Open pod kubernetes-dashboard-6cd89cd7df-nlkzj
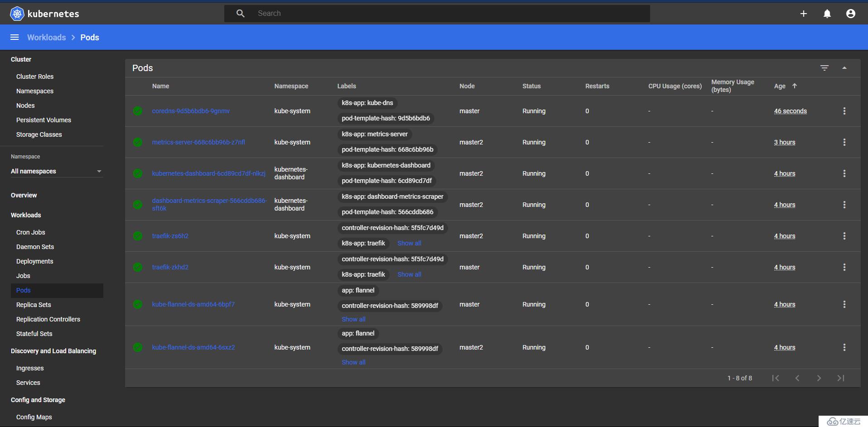Screen dimensions: 868x427 (x=209, y=173)
